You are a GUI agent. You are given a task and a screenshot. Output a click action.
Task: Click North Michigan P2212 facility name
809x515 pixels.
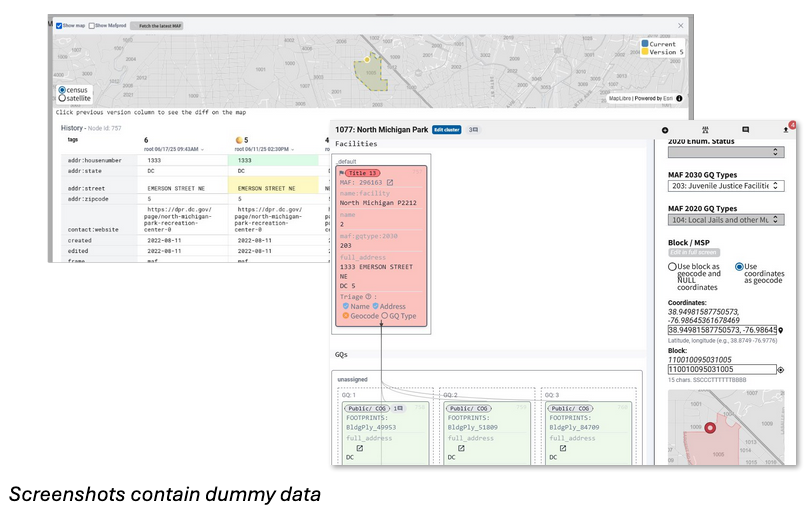378,203
